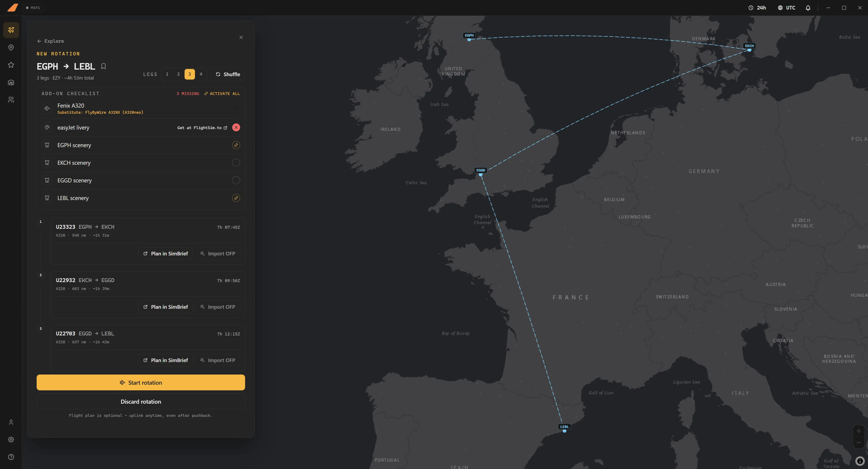868x469 pixels.
Task: Click the EGPH scenery tower icon
Action: click(x=47, y=145)
